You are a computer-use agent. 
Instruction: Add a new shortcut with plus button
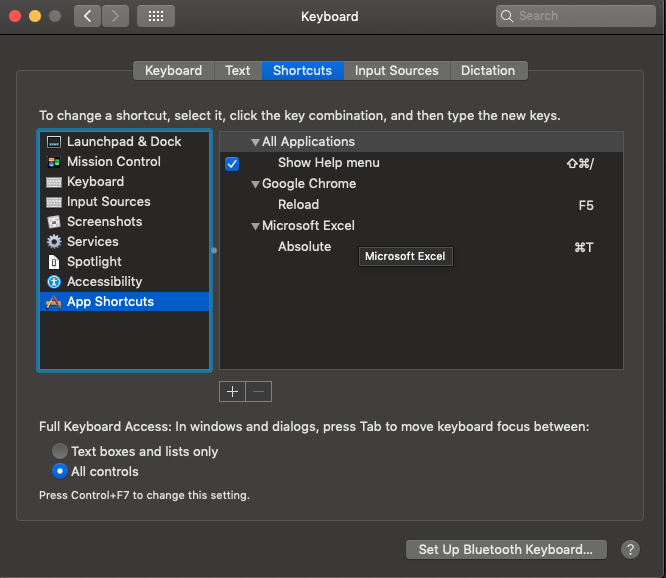(232, 392)
